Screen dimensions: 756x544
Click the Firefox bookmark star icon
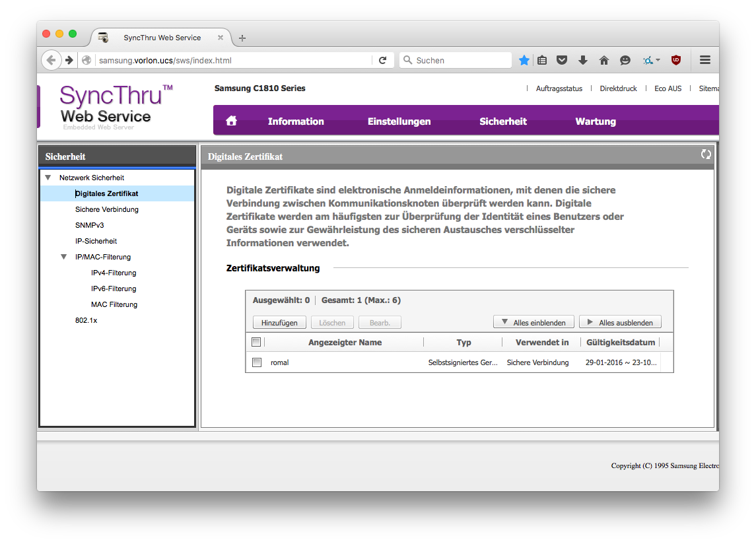click(x=524, y=60)
